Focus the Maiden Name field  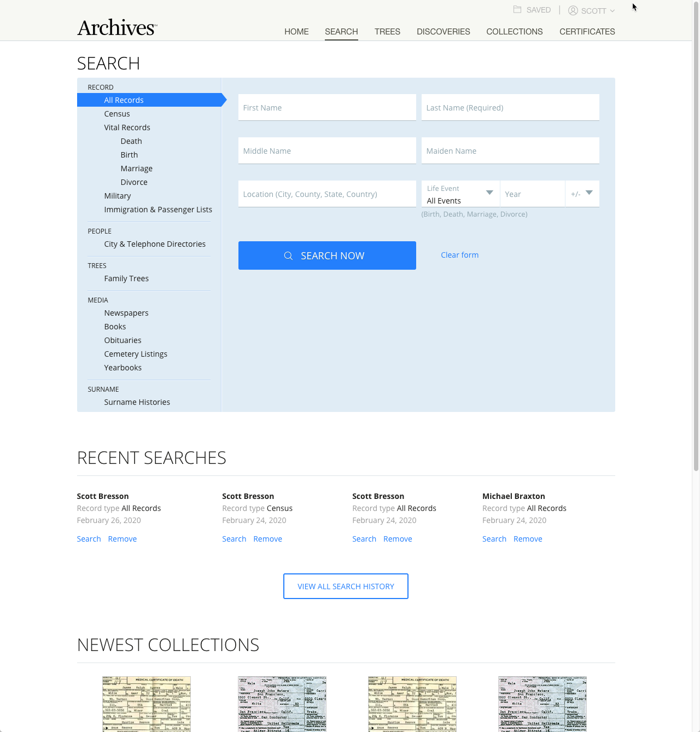click(510, 150)
